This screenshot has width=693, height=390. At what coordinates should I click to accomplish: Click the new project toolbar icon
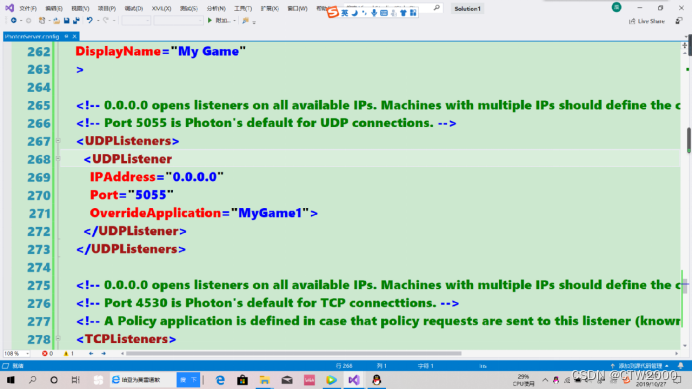(x=42, y=20)
